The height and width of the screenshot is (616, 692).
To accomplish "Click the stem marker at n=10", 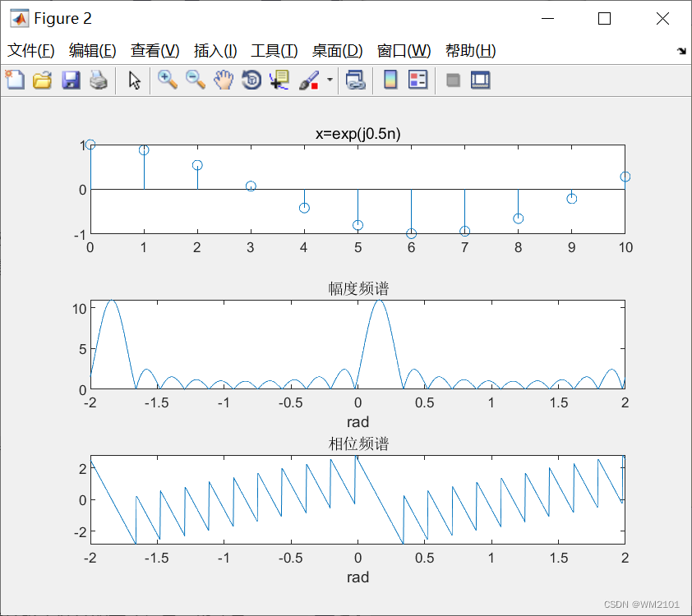I will coord(625,177).
